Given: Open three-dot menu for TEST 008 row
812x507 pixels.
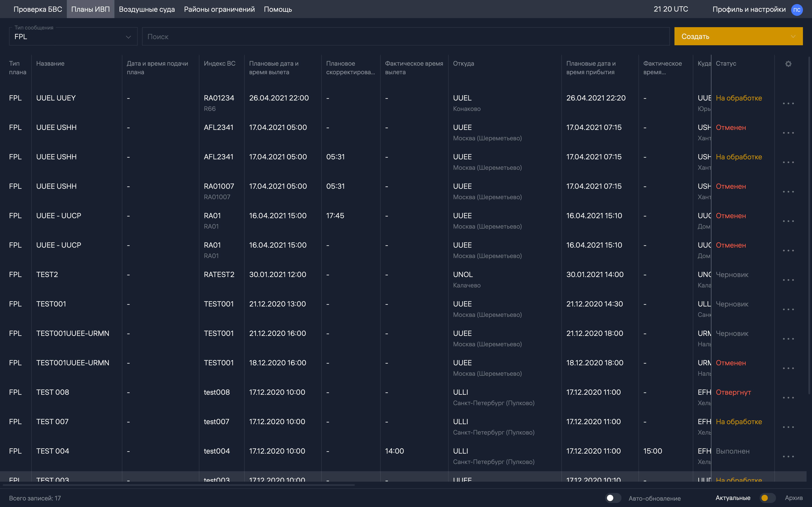Looking at the screenshot, I should [788, 398].
